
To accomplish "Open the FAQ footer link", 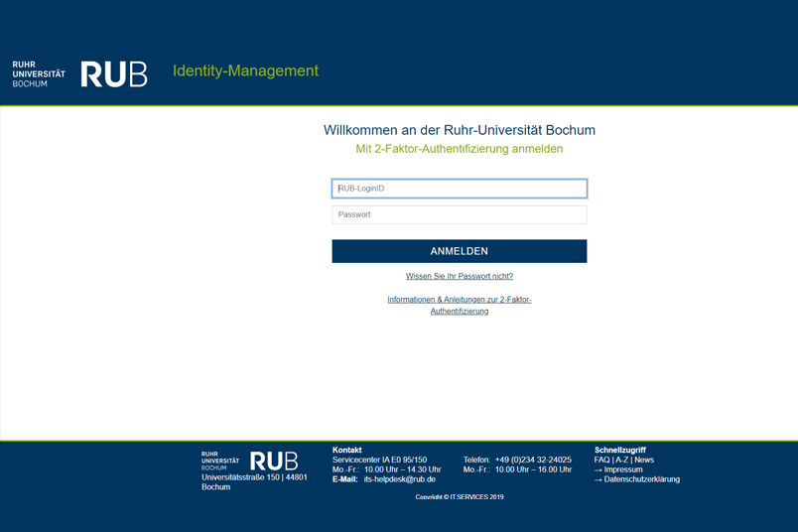I will 601,460.
